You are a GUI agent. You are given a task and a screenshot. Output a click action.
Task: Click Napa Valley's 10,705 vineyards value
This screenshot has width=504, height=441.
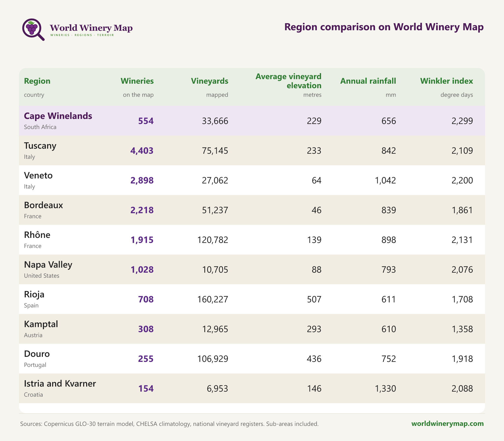[x=215, y=270]
